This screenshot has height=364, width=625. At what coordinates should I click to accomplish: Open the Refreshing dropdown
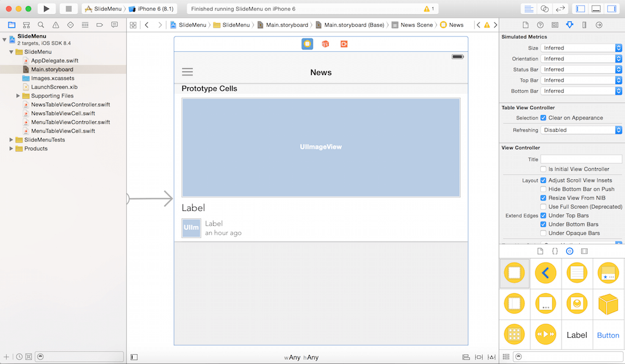click(581, 130)
